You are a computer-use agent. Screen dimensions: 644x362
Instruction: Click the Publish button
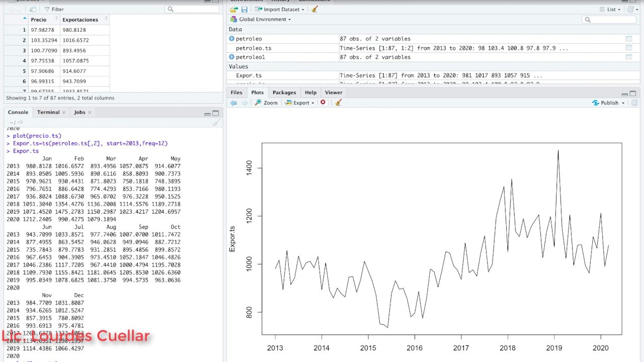[605, 103]
